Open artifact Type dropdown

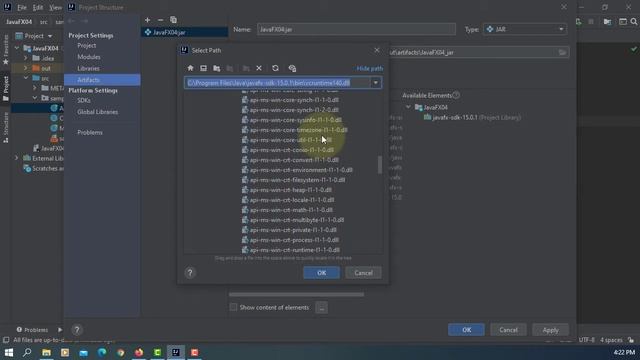coord(524,29)
